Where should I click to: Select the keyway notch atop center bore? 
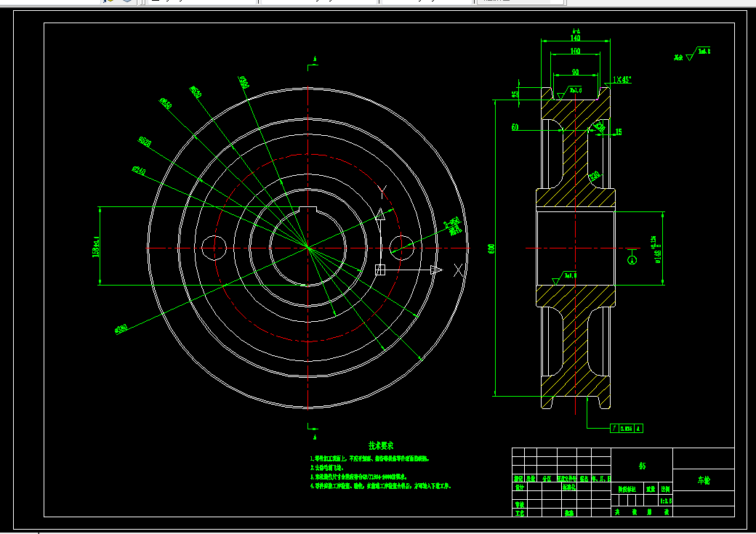pos(307,209)
